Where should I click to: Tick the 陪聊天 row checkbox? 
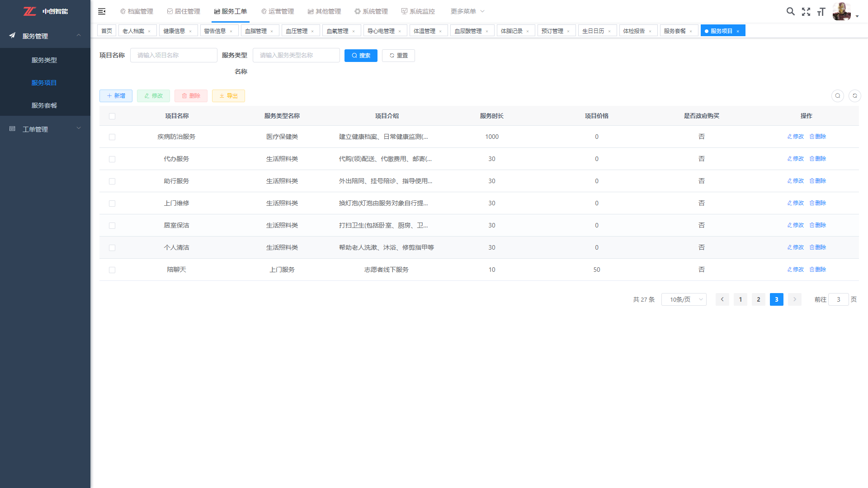click(112, 270)
